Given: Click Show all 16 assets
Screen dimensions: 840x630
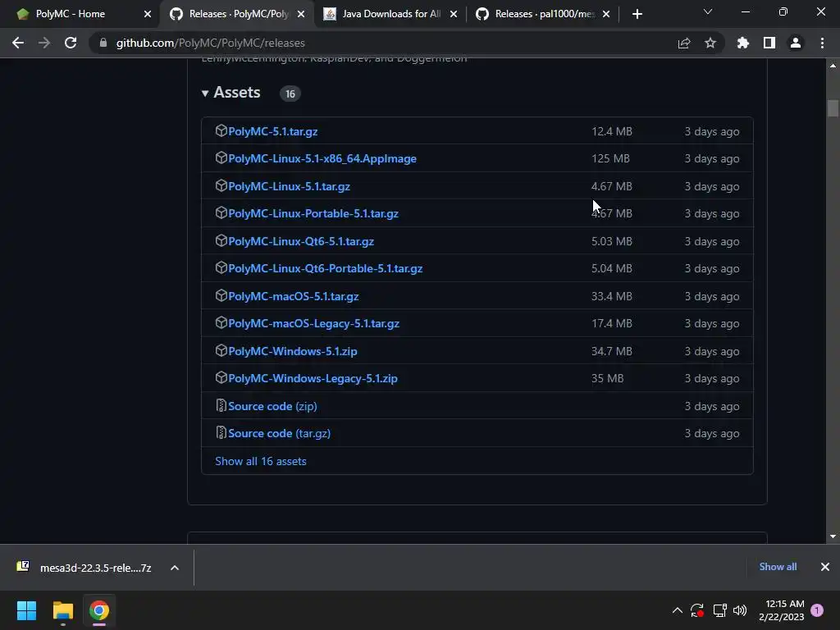Looking at the screenshot, I should point(260,461).
